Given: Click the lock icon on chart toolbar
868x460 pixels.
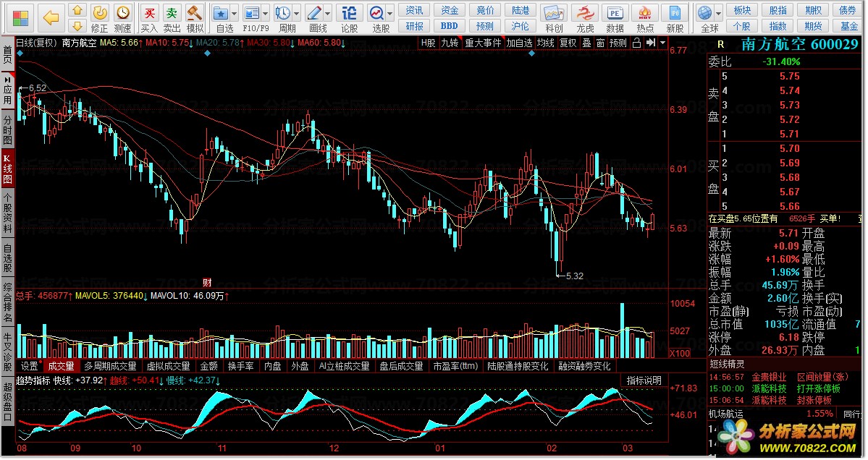Looking at the screenshot, I should 636,43.
